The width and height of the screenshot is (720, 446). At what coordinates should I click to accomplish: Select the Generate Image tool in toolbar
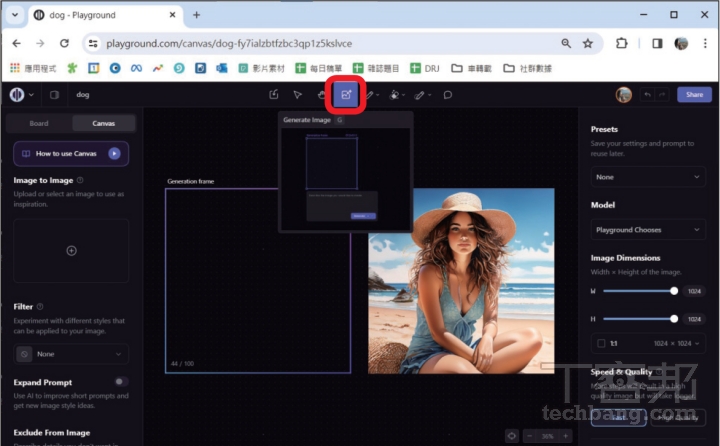tap(346, 95)
